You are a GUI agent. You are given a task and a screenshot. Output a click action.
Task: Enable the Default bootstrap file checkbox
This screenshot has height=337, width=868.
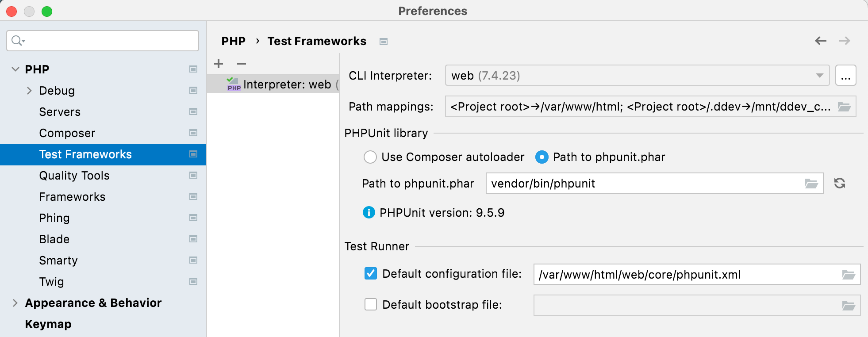pos(370,305)
